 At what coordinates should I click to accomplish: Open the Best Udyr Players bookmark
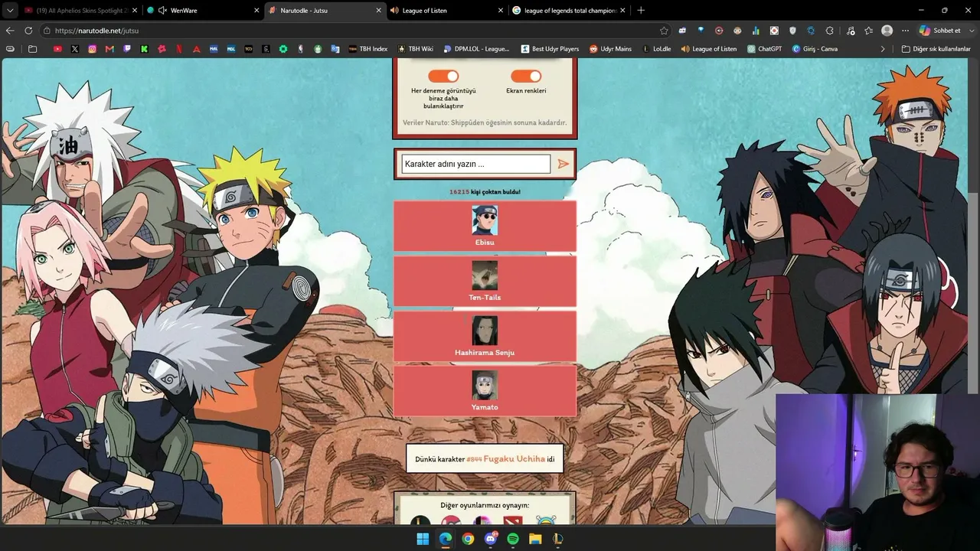point(550,49)
